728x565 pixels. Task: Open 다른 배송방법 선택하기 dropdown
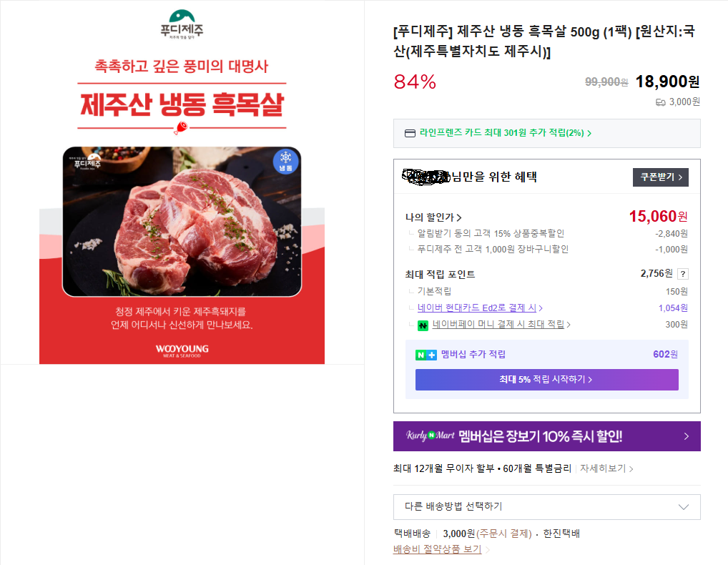(546, 506)
